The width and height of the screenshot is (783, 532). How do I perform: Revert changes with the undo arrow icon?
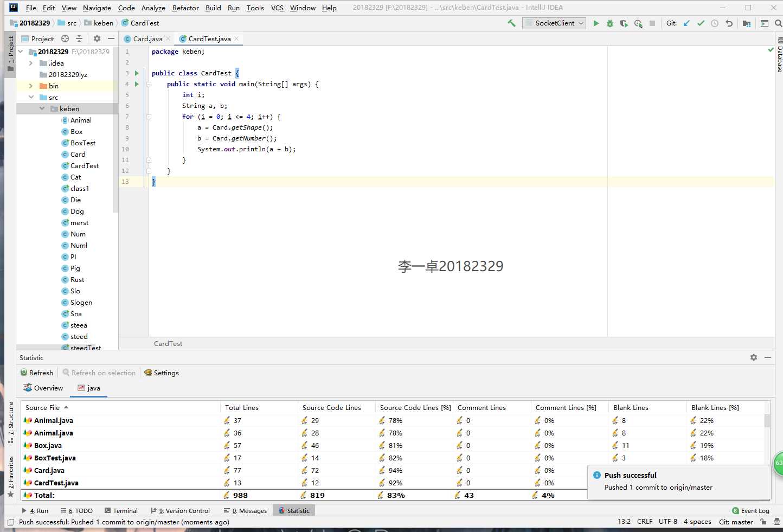[x=729, y=23]
